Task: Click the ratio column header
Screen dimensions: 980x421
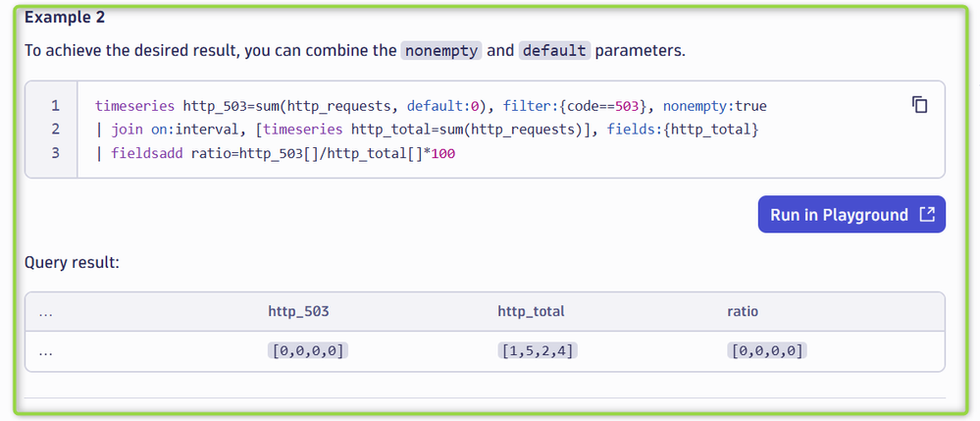Action: click(743, 311)
